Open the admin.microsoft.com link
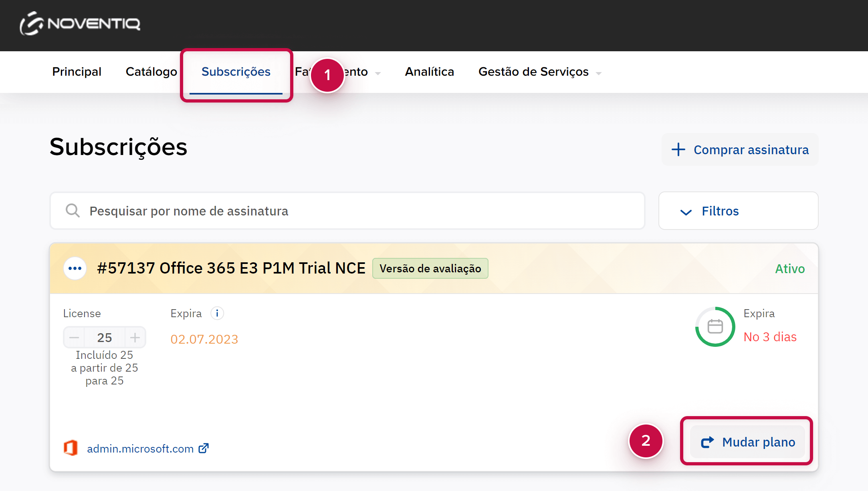The width and height of the screenshot is (868, 491). click(x=140, y=449)
